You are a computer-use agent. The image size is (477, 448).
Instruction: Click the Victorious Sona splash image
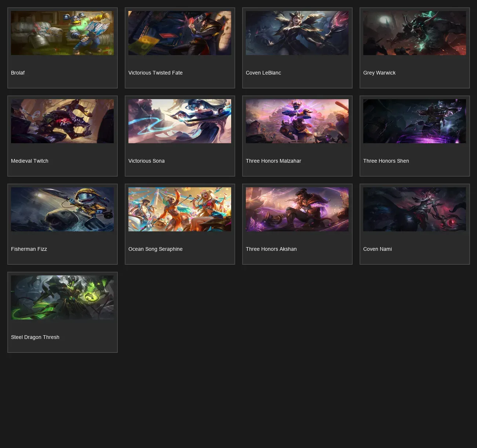[180, 121]
